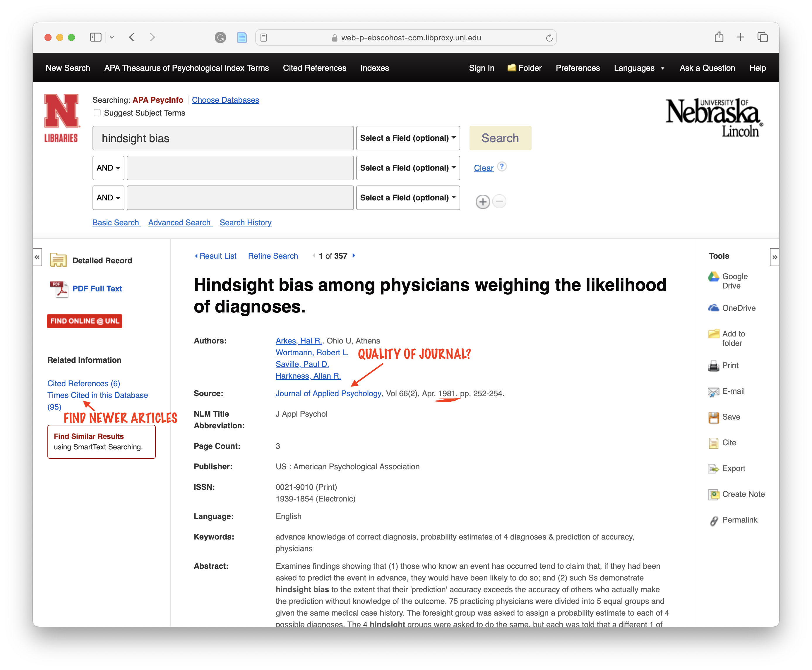Click the Permalink chain icon
Viewport: 812px width, 670px height.
714,520
